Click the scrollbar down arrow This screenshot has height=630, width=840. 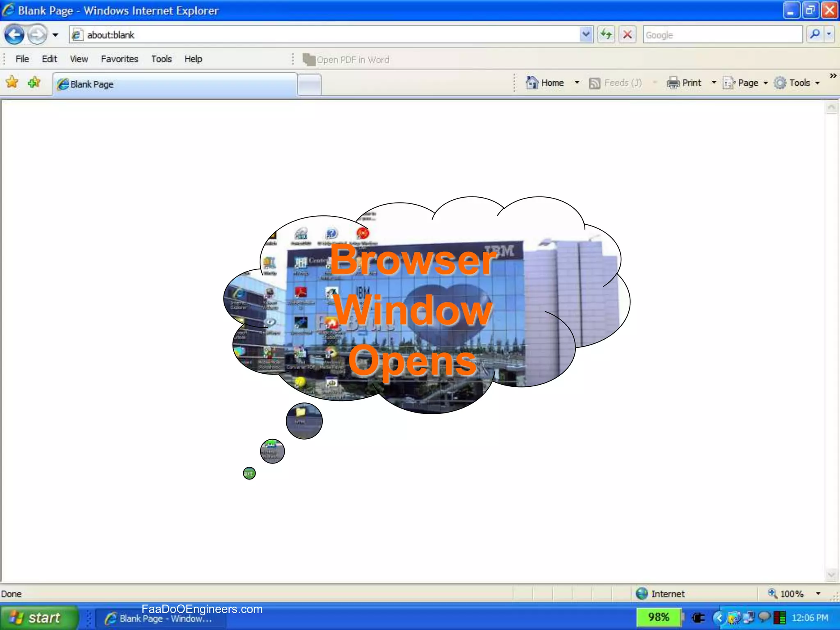click(831, 575)
